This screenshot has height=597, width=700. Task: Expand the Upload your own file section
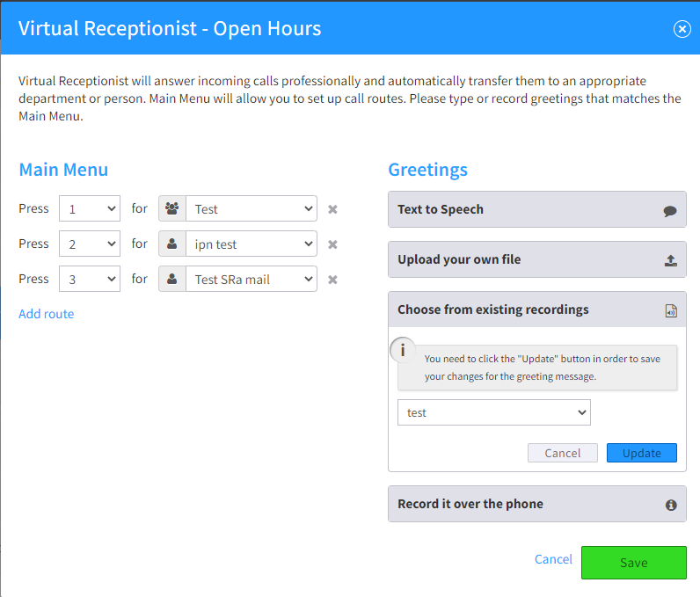pos(537,259)
